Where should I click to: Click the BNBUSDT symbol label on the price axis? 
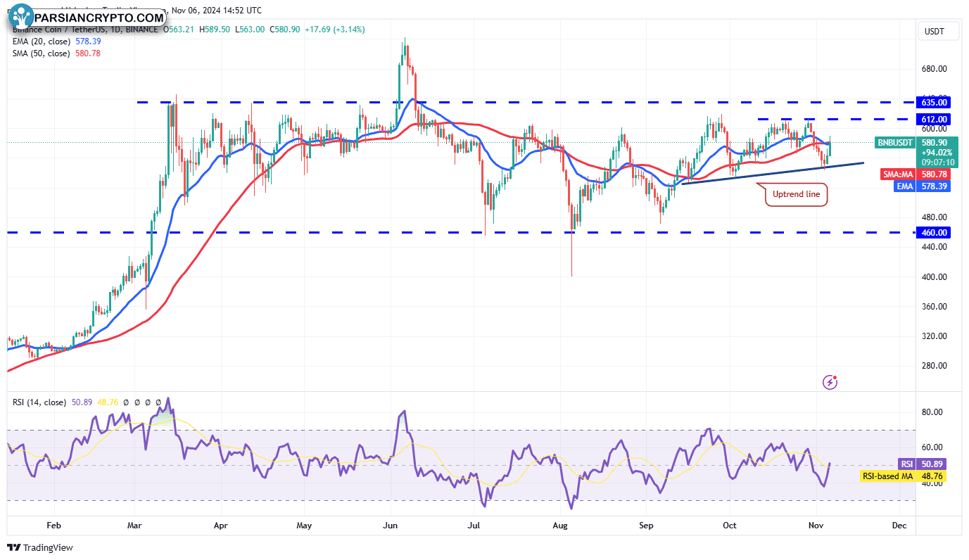pos(895,143)
